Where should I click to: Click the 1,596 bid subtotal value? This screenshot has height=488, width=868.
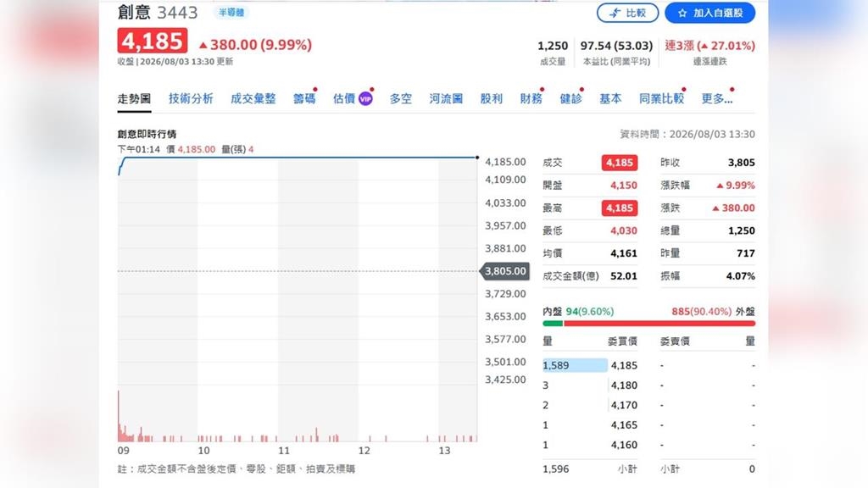555,469
